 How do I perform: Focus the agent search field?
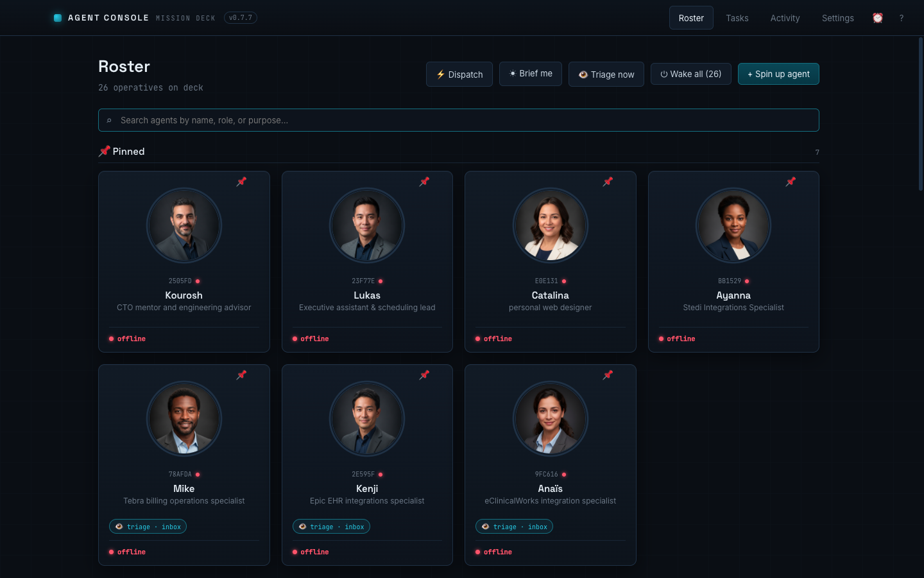459,120
